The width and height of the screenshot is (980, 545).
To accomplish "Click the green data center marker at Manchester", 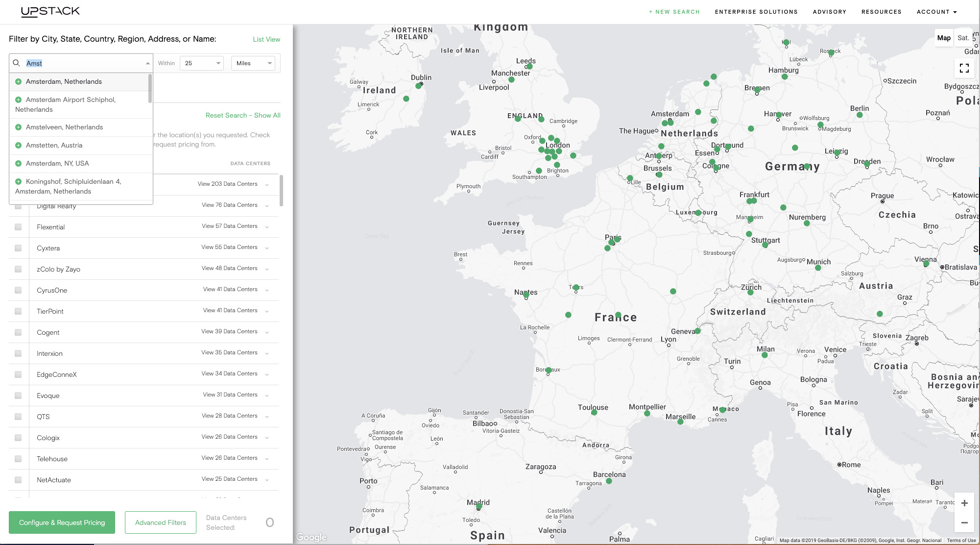I will coord(511,79).
